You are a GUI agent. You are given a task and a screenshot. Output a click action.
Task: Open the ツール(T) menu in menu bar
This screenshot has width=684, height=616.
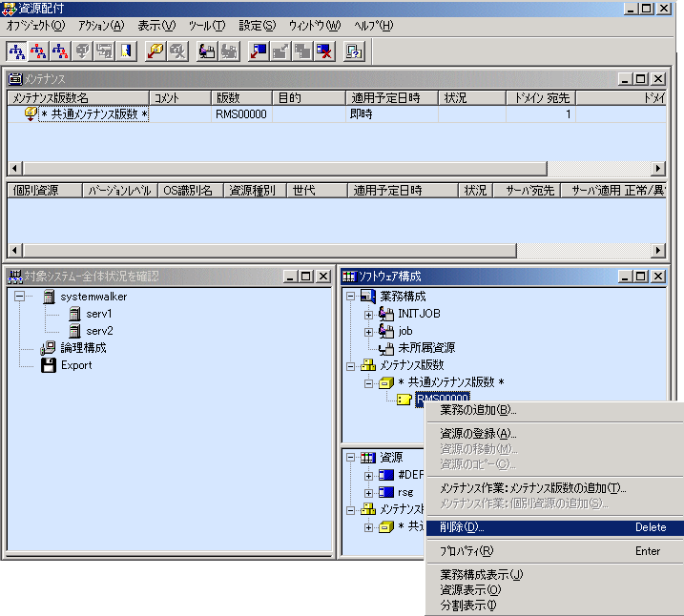(x=206, y=26)
